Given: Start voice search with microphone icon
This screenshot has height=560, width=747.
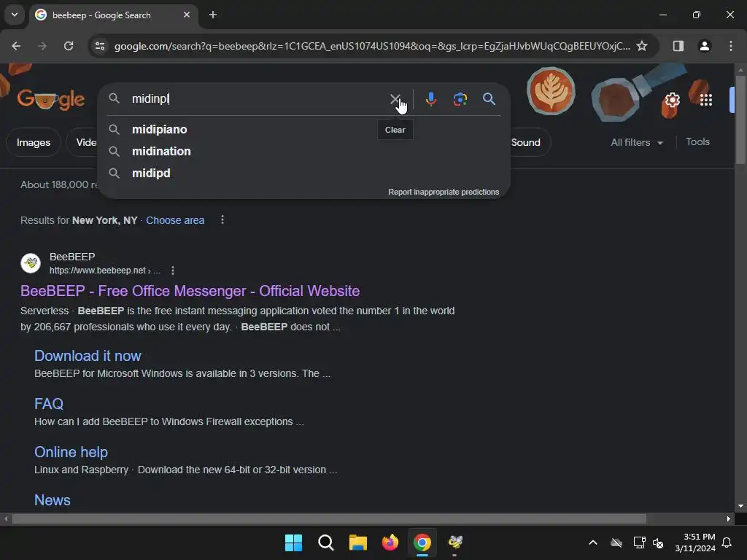Looking at the screenshot, I should tap(430, 99).
